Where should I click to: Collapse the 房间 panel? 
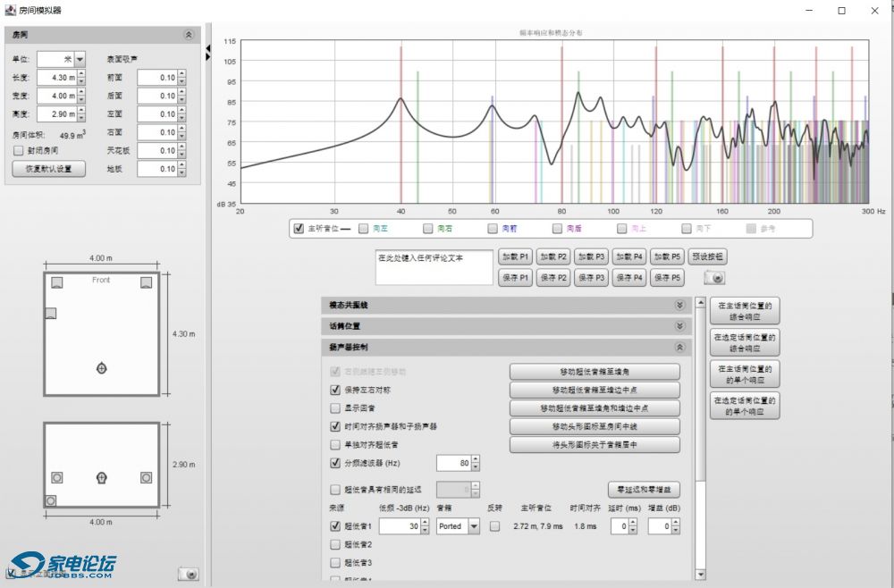(x=188, y=35)
